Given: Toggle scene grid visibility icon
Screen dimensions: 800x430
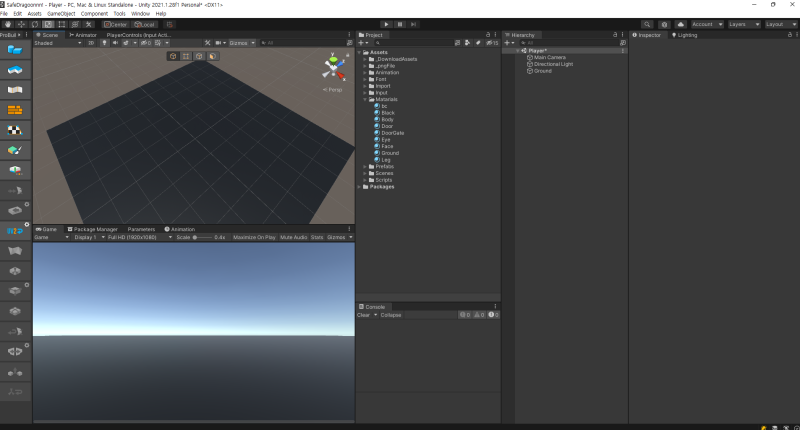Looking at the screenshot, I should coord(158,43).
